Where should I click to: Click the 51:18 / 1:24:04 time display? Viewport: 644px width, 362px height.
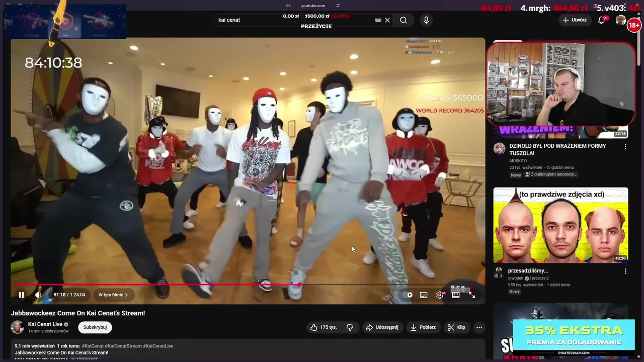coord(69,295)
